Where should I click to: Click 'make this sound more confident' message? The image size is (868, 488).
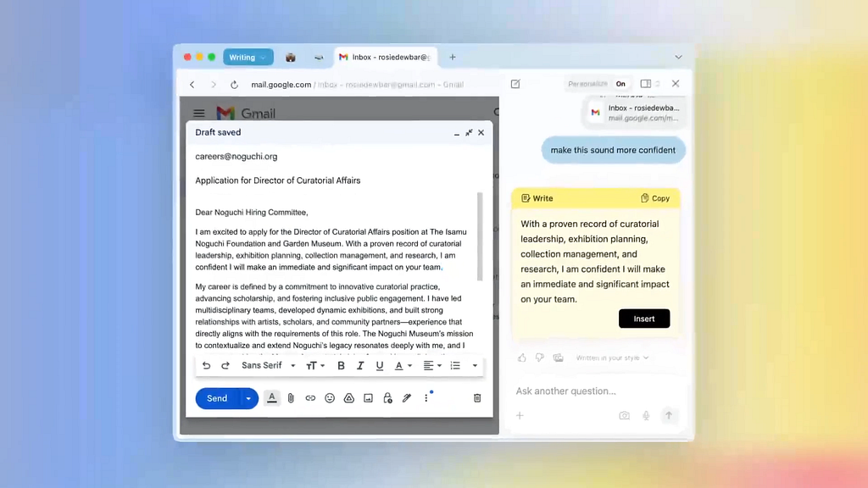pos(613,150)
